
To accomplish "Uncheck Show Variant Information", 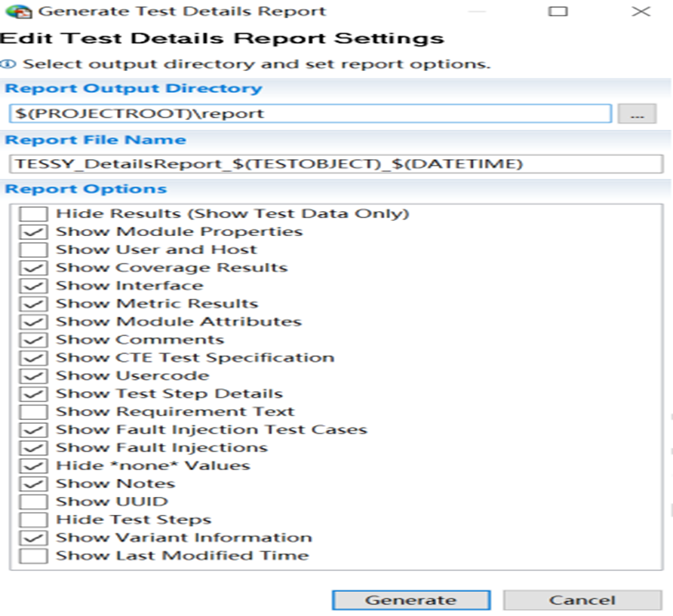I will pyautogui.click(x=33, y=538).
